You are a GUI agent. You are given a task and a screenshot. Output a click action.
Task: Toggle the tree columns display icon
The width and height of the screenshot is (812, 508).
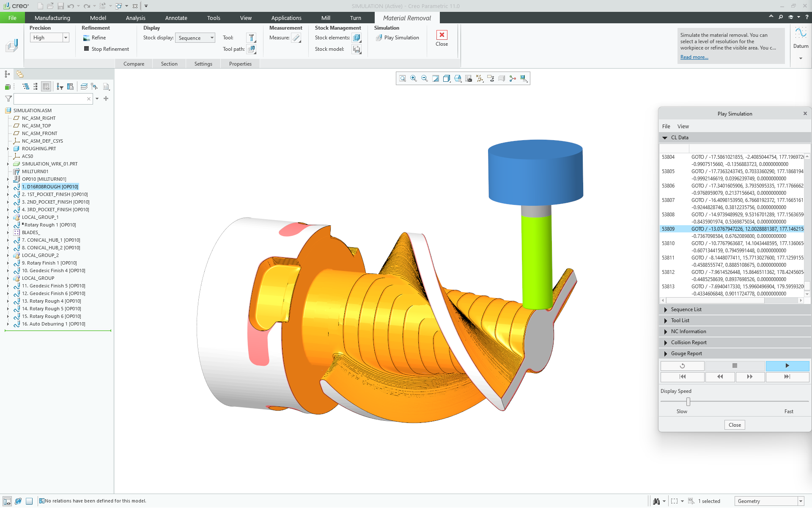(x=46, y=87)
